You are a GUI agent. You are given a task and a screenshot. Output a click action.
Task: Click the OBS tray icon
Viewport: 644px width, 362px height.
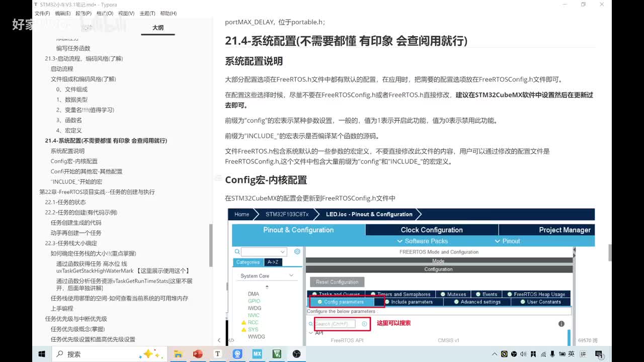(x=515, y=354)
